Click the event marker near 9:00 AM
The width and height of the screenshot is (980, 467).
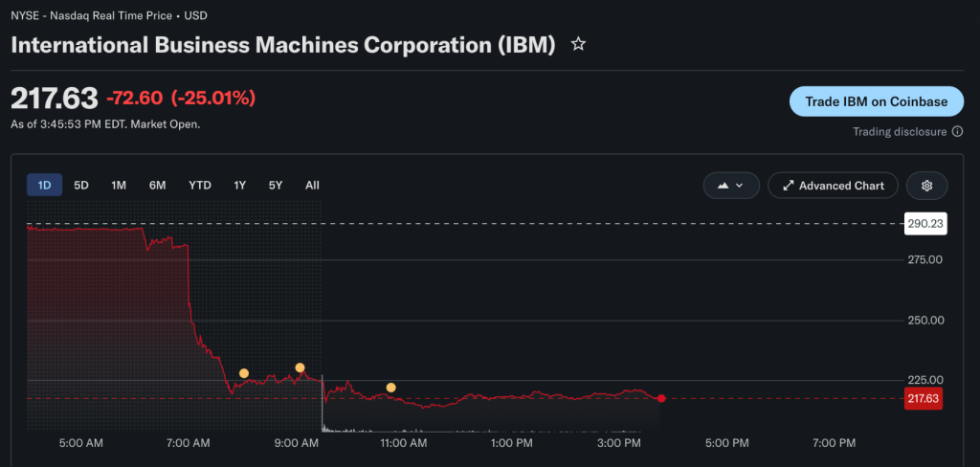[x=300, y=367]
